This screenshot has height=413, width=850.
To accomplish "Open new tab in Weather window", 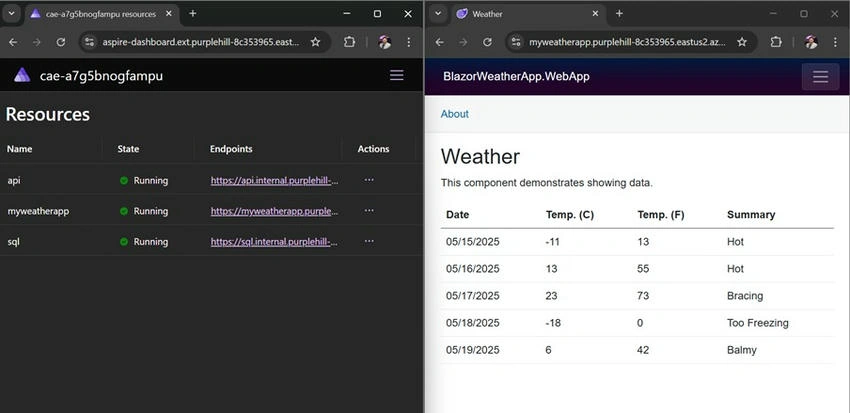I will coord(619,14).
